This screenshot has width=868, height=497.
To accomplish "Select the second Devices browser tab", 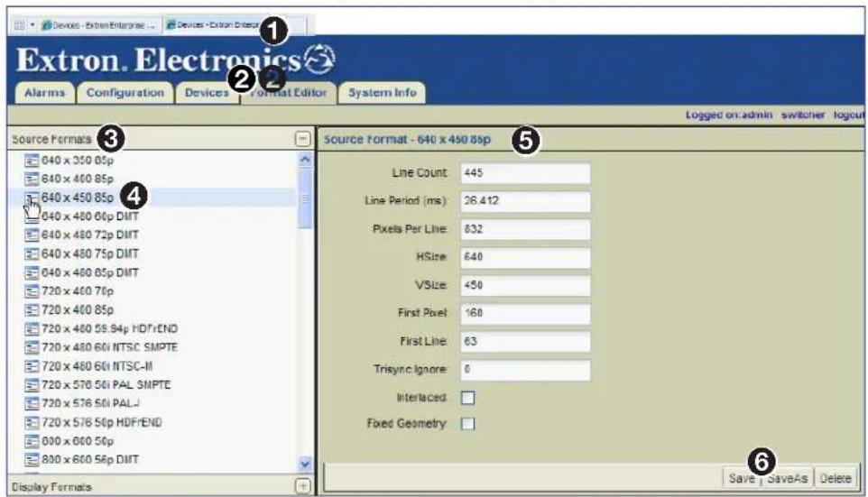I will point(234,25).
